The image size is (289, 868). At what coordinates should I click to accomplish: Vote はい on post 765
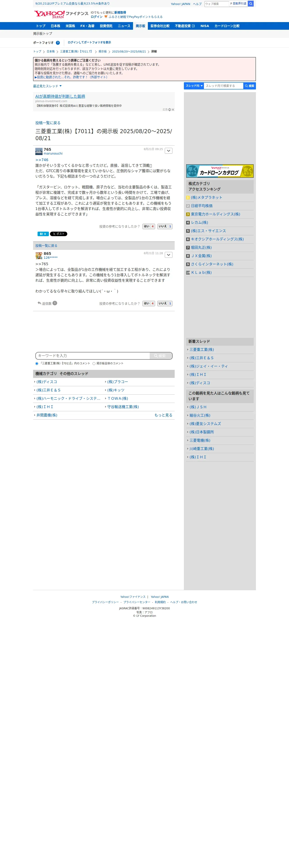click(x=149, y=226)
